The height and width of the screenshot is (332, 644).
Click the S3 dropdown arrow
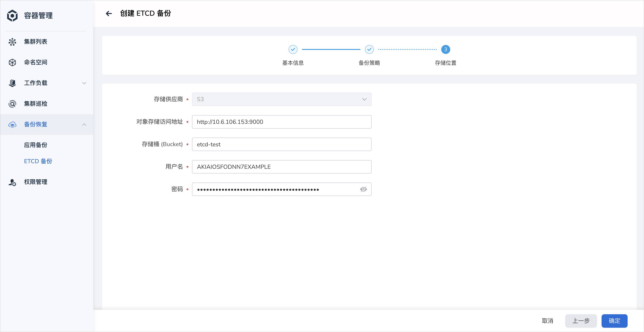[x=364, y=99]
